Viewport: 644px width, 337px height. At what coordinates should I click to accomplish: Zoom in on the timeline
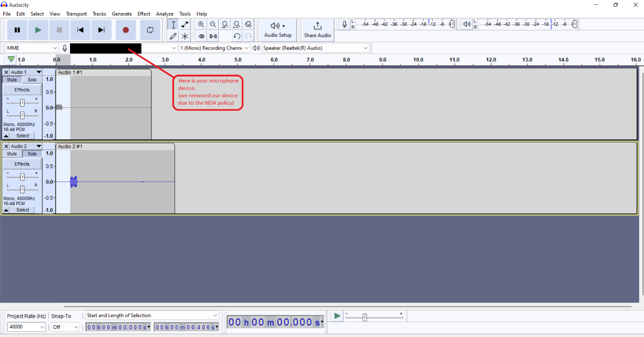201,25
